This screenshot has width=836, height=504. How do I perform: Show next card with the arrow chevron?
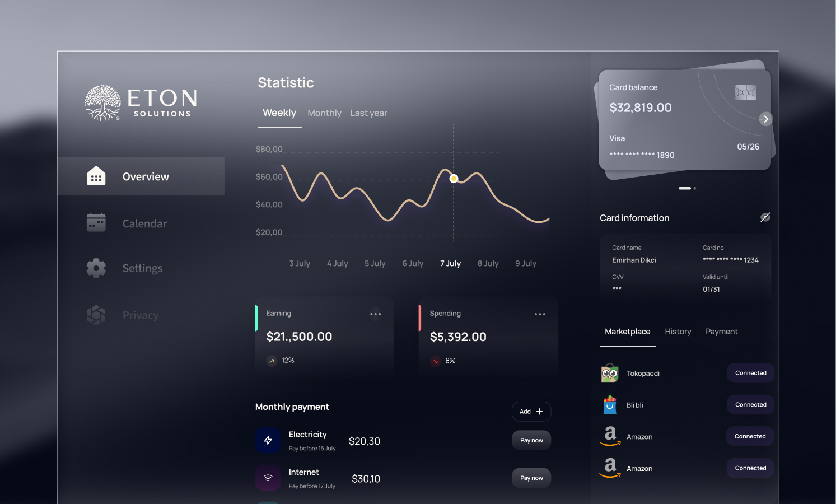[x=766, y=119]
